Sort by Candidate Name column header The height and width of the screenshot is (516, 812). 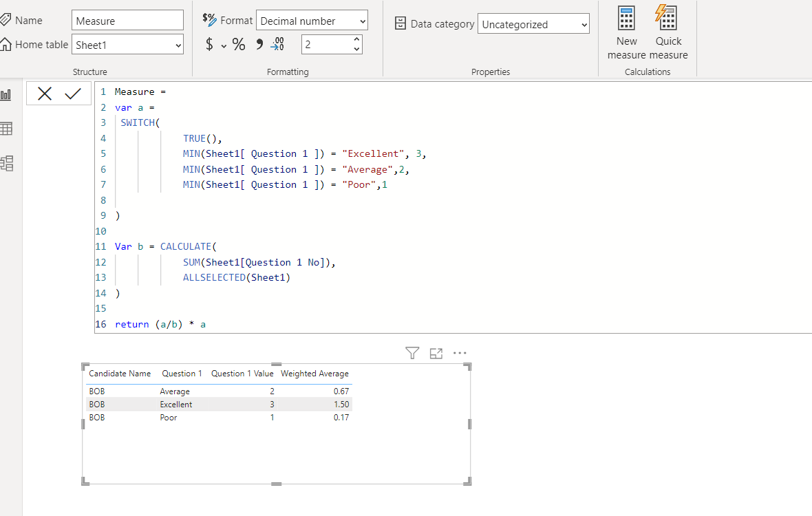120,374
